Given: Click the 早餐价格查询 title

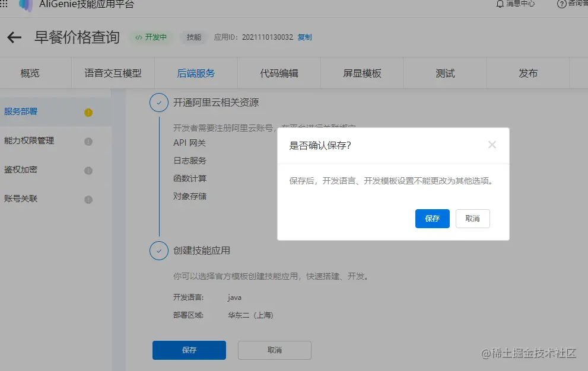Looking at the screenshot, I should (x=77, y=37).
